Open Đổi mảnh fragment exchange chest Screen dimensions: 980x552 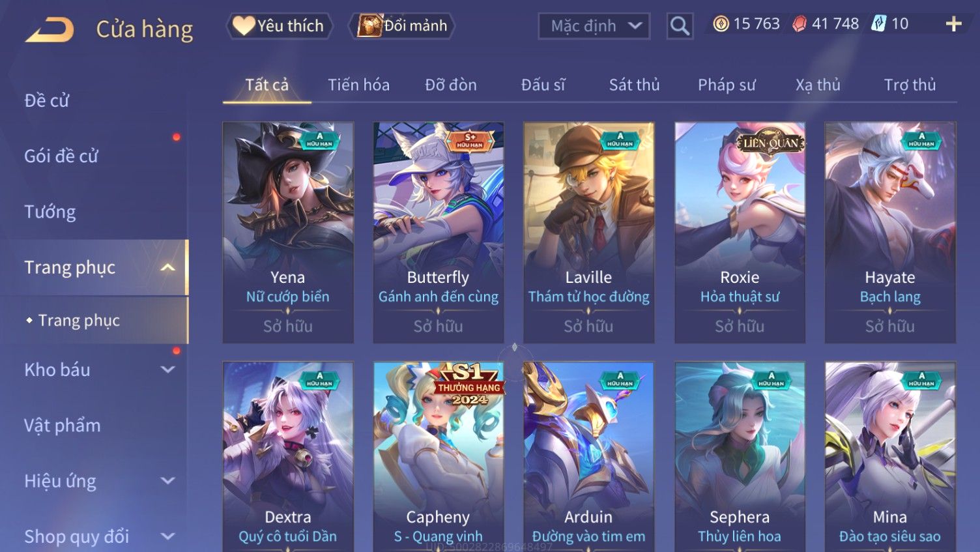coord(402,26)
